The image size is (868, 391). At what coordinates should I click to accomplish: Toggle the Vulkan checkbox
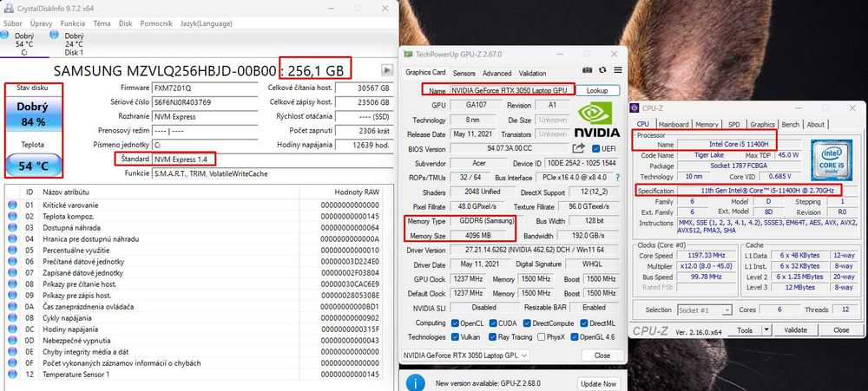pos(455,336)
